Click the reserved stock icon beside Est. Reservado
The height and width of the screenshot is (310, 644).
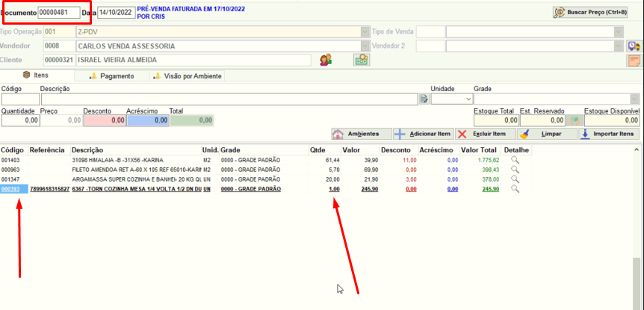pyautogui.click(x=575, y=120)
